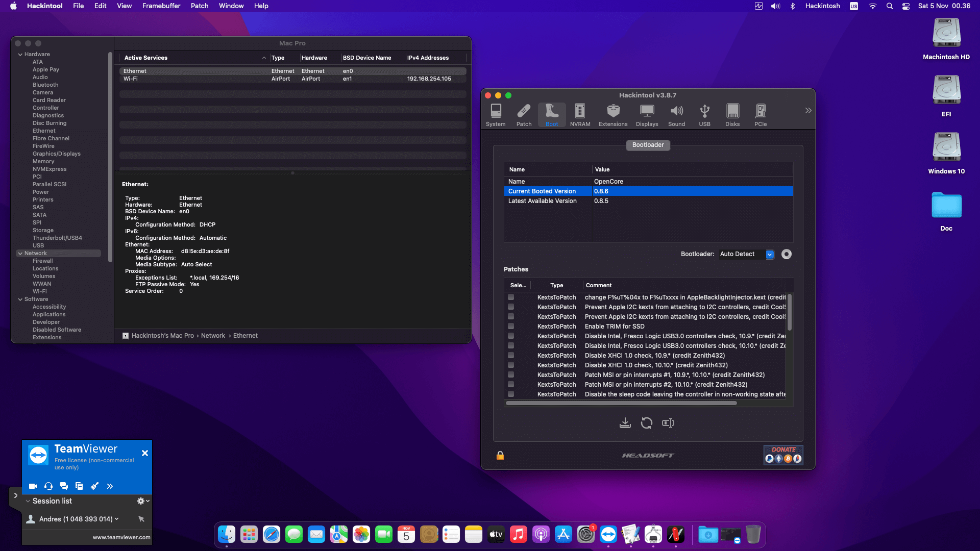Select the Boot toolbar icon
The width and height of the screenshot is (980, 551).
click(x=552, y=115)
